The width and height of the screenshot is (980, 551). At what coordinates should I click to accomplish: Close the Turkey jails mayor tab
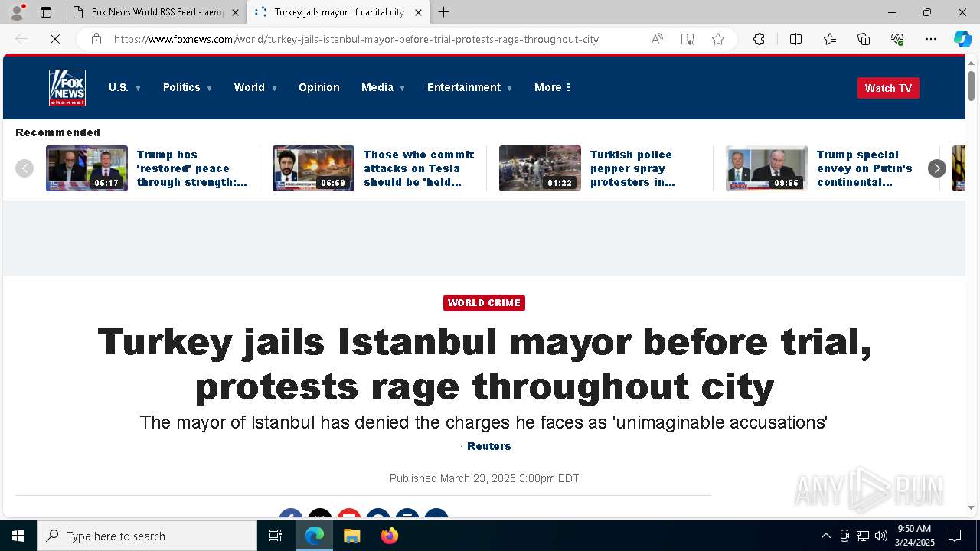[418, 12]
